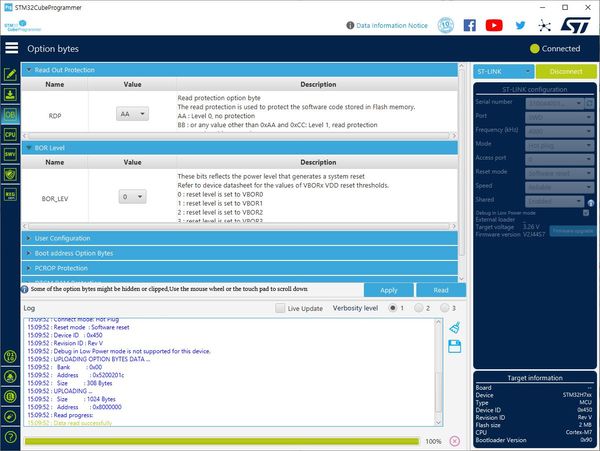Viewport: 600px width, 451px height.
Task: Click log line "UPLOADING OPTION BYTES DATA"
Action: click(89, 359)
